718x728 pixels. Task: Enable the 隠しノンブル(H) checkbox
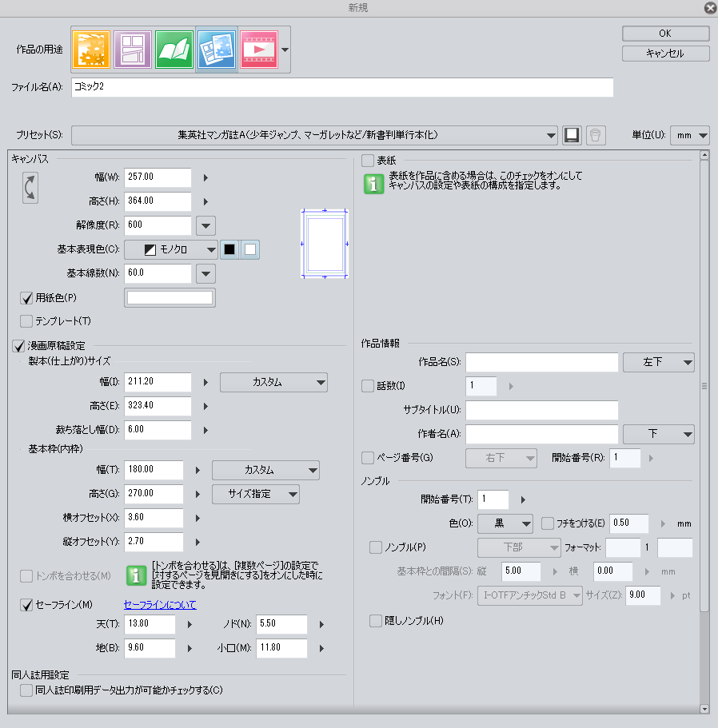click(376, 621)
